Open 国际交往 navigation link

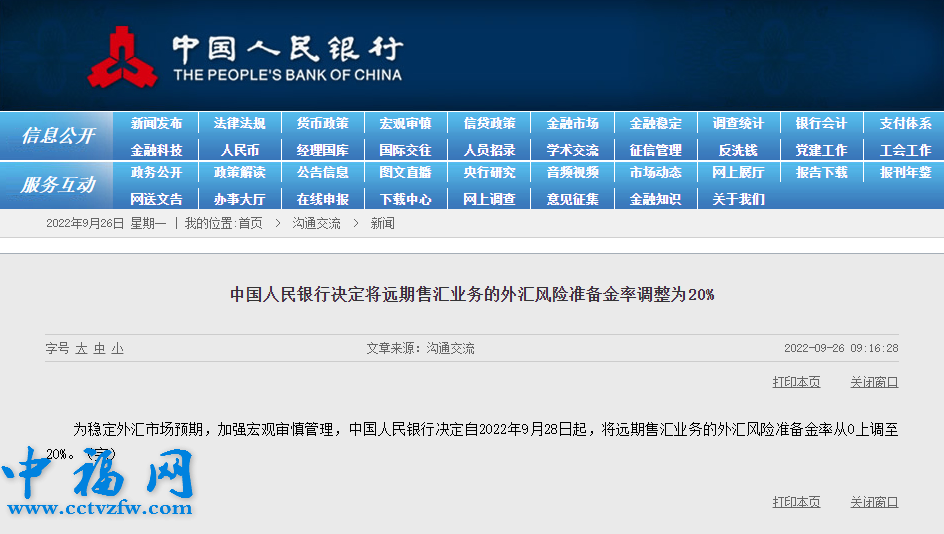click(406, 150)
